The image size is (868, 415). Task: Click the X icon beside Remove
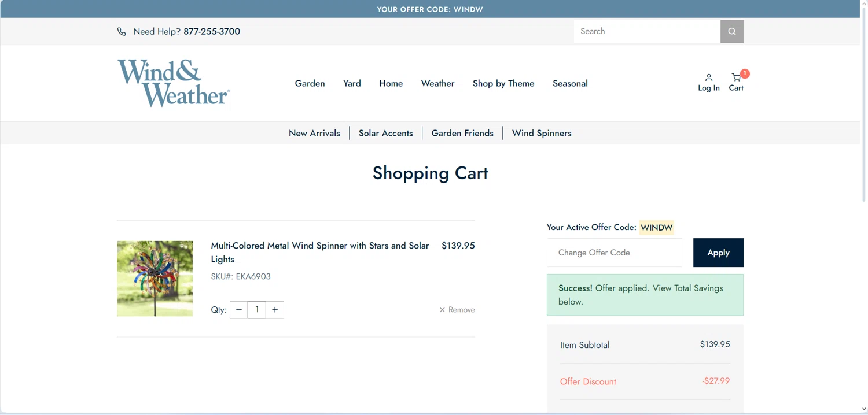pyautogui.click(x=442, y=310)
